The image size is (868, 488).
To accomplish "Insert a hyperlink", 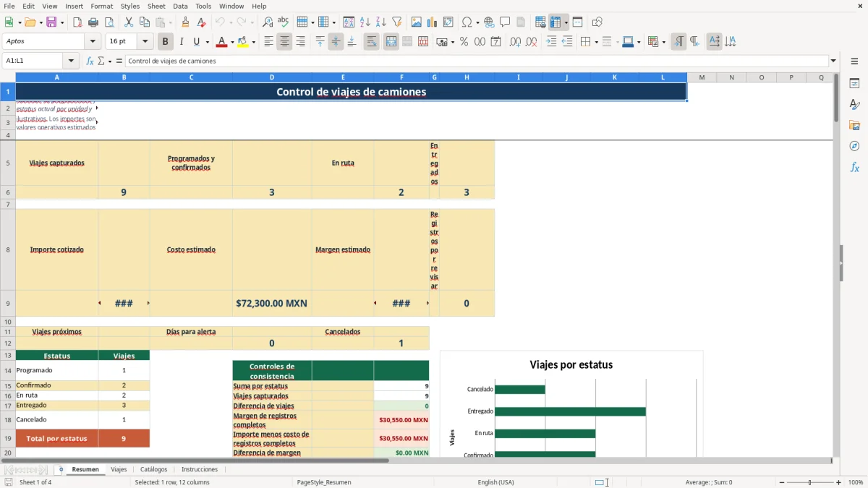I will pos(490,22).
